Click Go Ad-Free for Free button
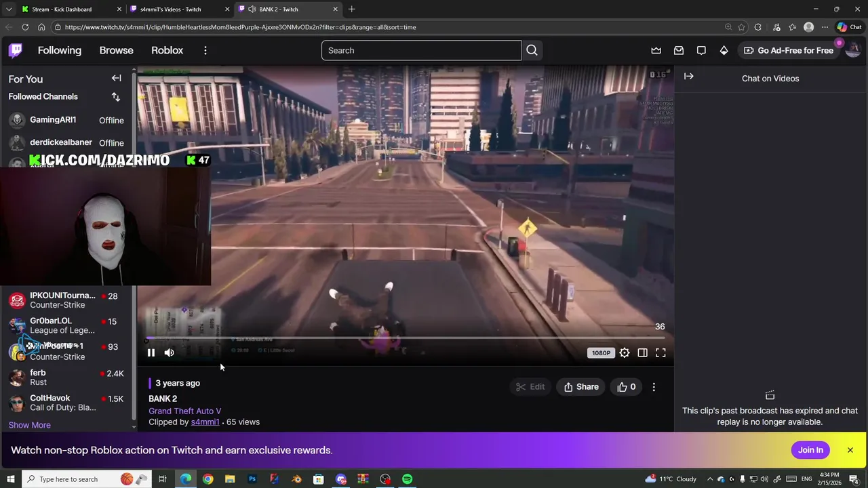This screenshot has width=868, height=488. pyautogui.click(x=789, y=50)
